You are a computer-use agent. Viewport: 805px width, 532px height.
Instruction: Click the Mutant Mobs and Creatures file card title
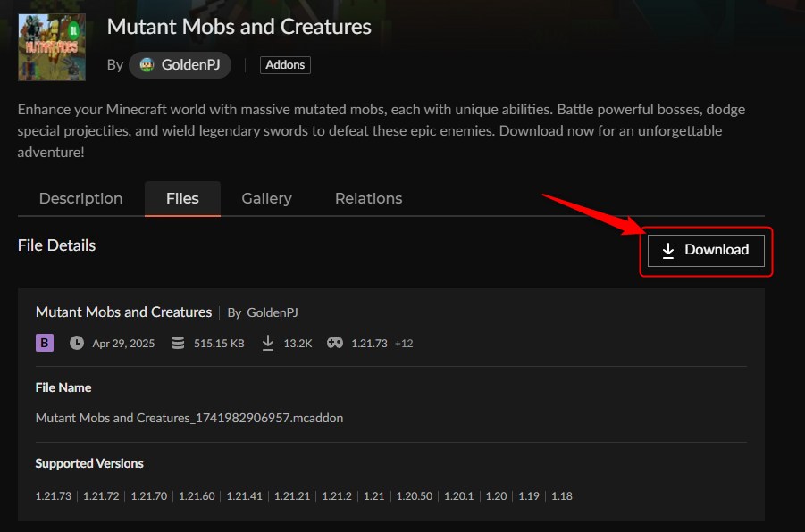click(x=123, y=312)
